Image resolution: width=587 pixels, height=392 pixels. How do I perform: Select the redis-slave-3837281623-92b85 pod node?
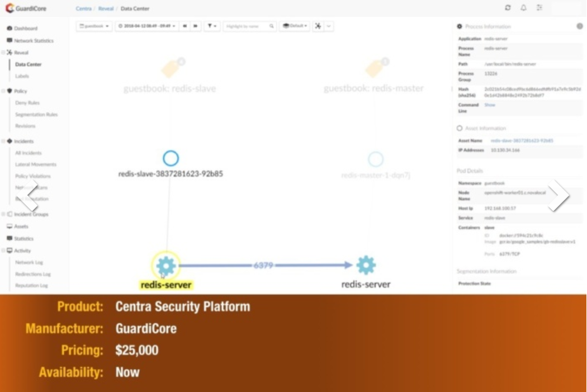pyautogui.click(x=171, y=158)
